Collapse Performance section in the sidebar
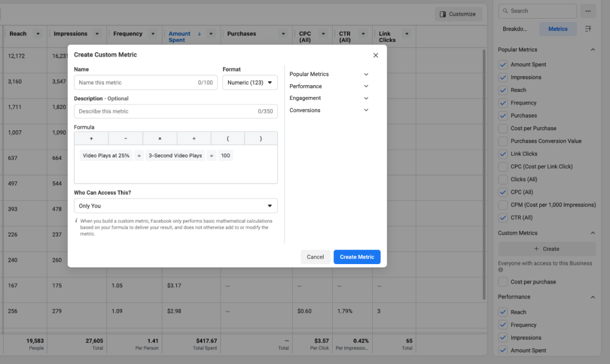 pyautogui.click(x=592, y=297)
